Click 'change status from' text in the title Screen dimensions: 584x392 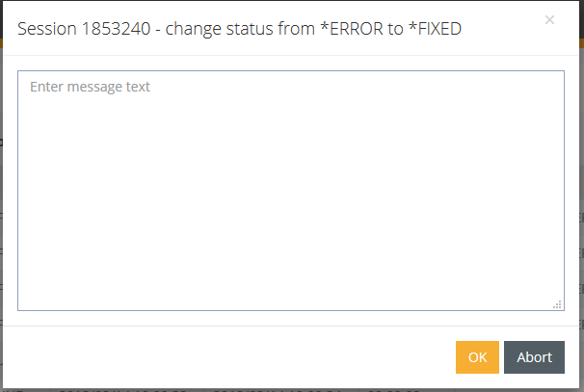pyautogui.click(x=240, y=29)
